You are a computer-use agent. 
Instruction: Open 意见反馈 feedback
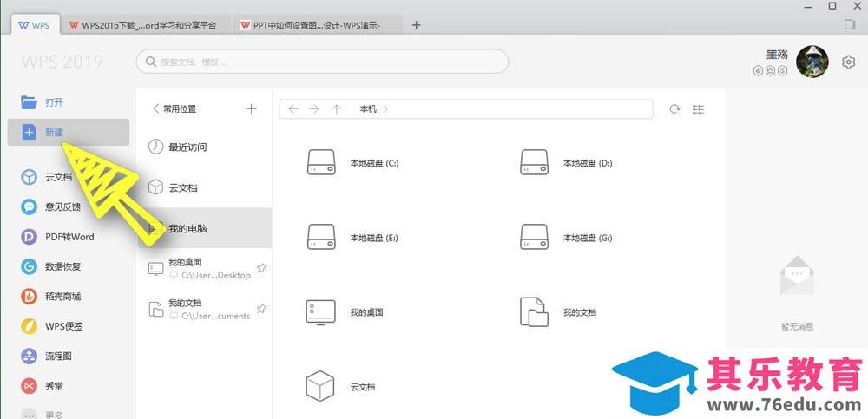pyautogui.click(x=51, y=207)
